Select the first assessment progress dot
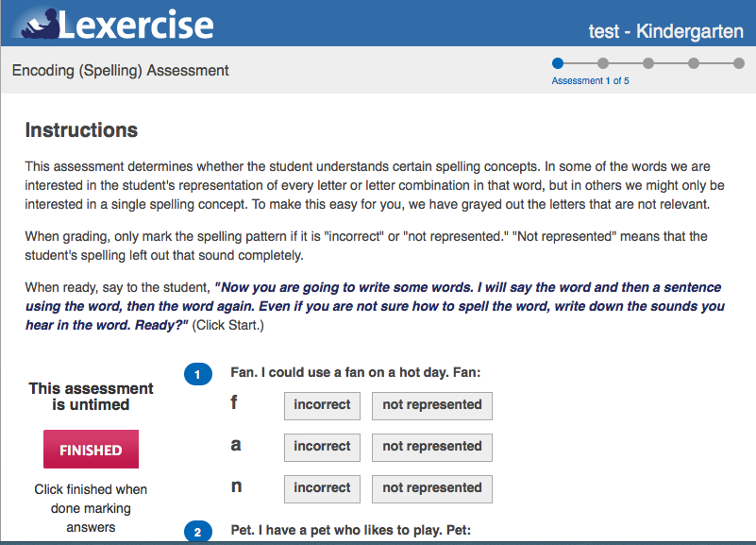The image size is (756, 545). click(558, 64)
